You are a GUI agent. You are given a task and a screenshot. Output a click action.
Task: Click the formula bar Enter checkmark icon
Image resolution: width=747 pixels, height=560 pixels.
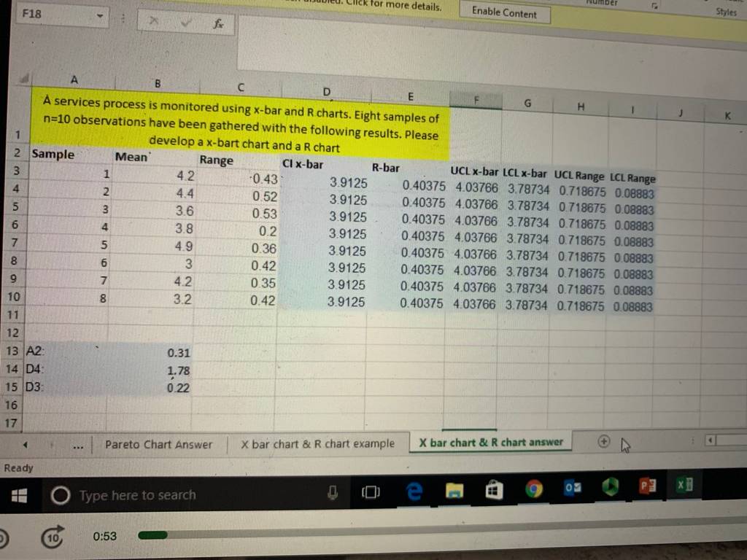pyautogui.click(x=186, y=23)
